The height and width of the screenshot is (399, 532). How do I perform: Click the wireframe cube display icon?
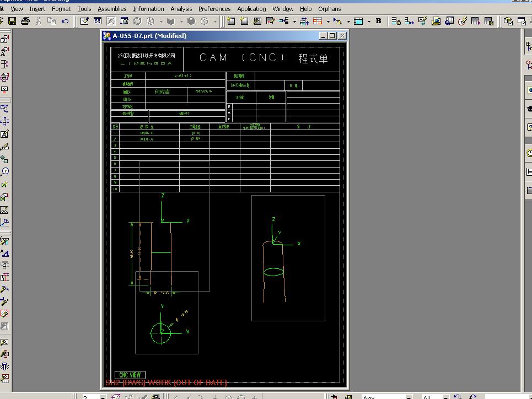coord(151,21)
